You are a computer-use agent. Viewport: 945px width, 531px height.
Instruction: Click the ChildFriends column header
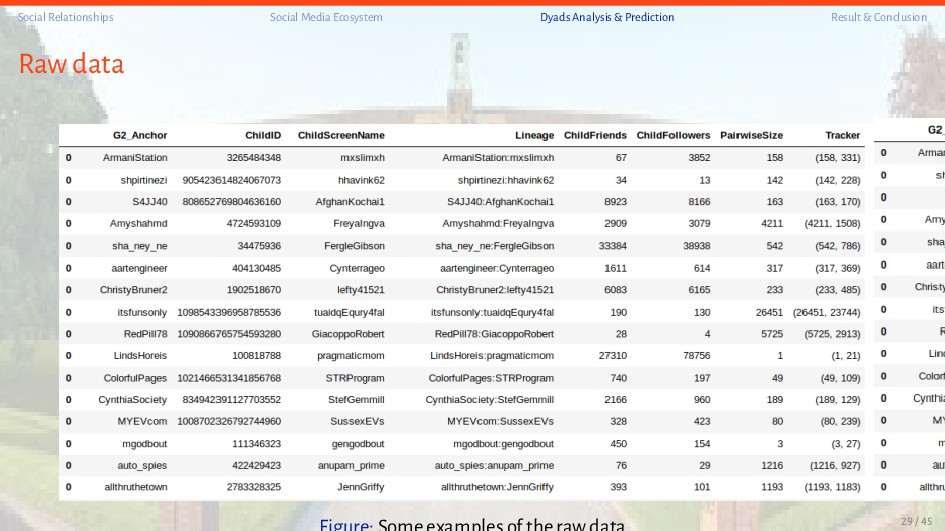(x=595, y=135)
